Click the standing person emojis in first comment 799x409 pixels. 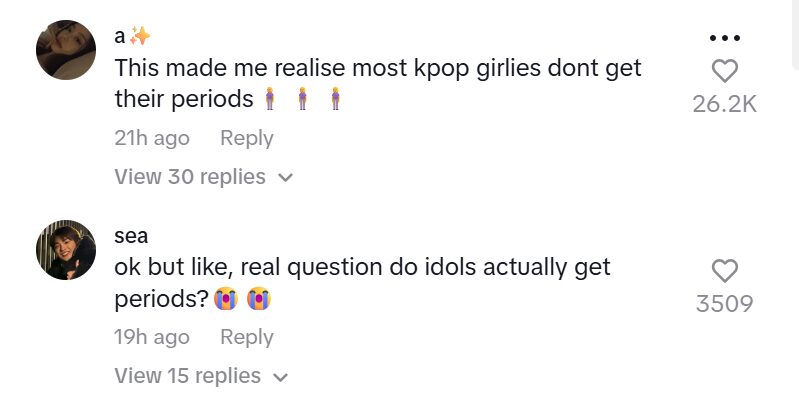tap(301, 100)
